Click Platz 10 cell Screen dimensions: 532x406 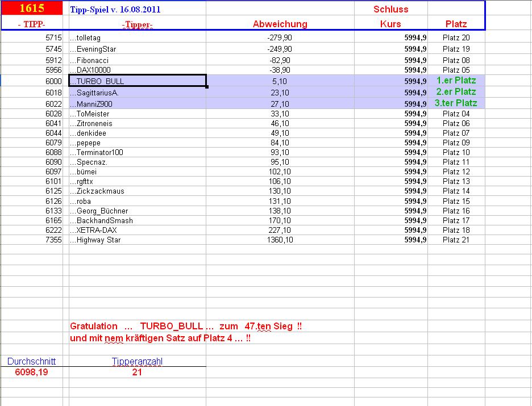click(456, 153)
